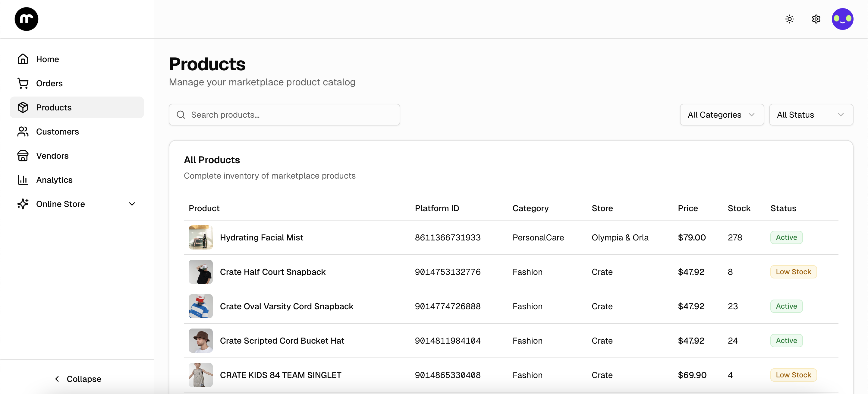Click the Low Stock badge for Crate Half Court Snapback
Viewport: 868px width, 394px height.
(x=793, y=272)
